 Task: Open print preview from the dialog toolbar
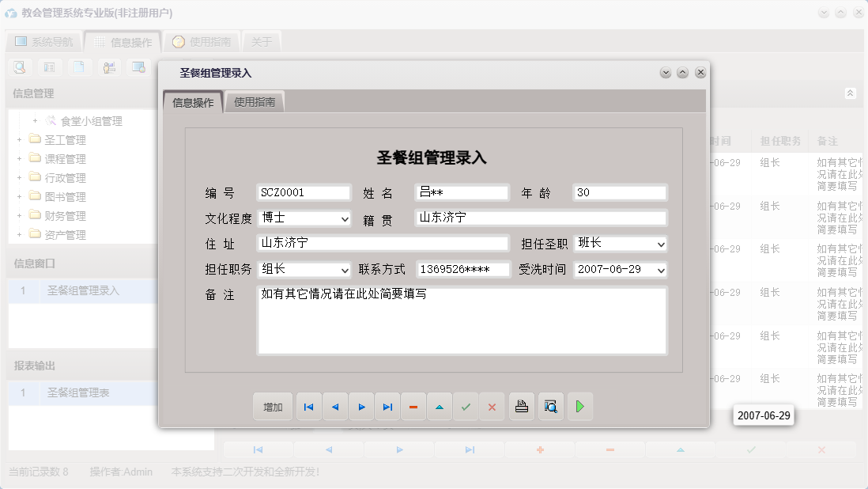pos(550,406)
